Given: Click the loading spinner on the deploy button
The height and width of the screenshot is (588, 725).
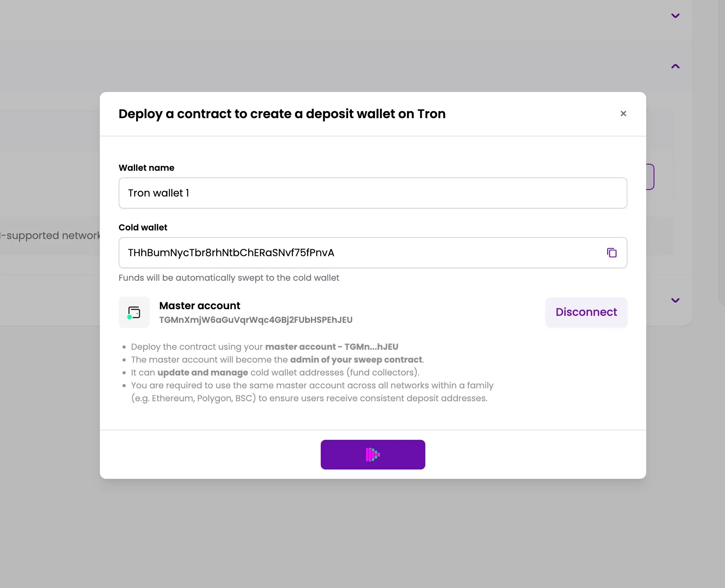Looking at the screenshot, I should coord(373,455).
